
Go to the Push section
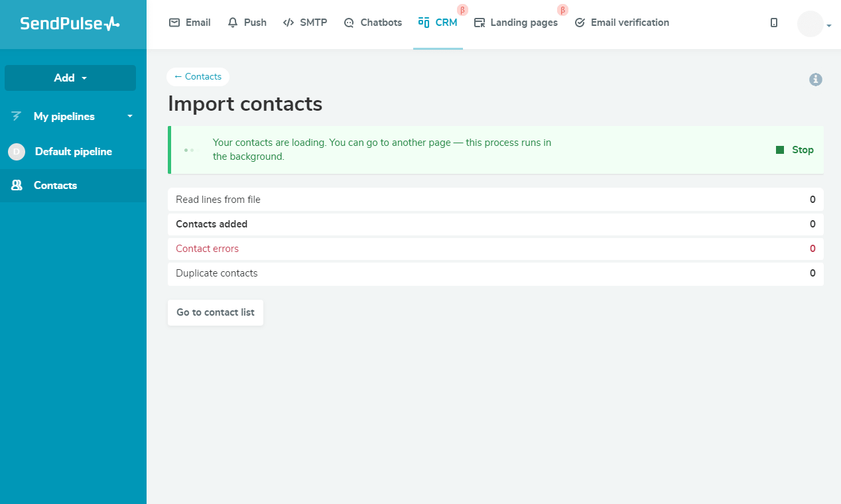[x=247, y=23]
